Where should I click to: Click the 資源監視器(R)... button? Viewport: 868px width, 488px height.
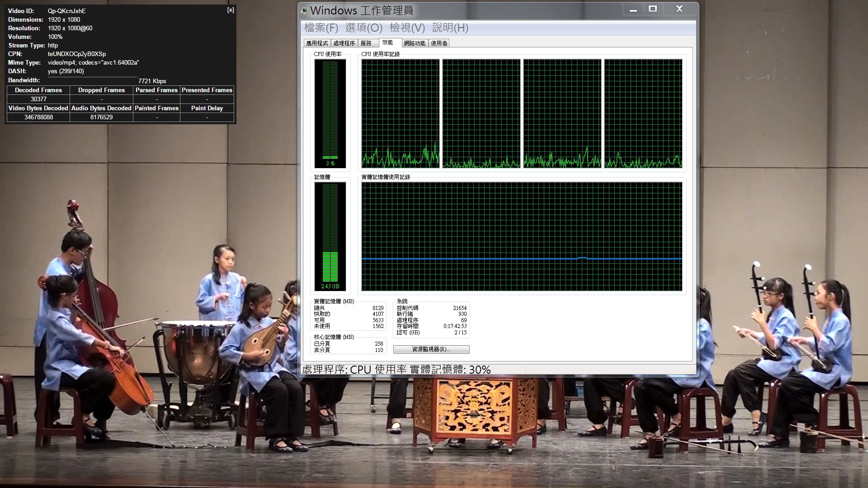431,349
